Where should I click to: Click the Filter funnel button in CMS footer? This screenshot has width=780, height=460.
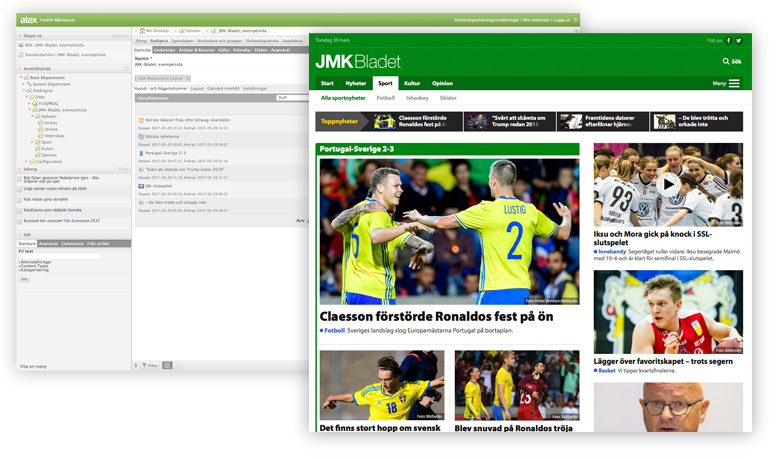point(150,365)
